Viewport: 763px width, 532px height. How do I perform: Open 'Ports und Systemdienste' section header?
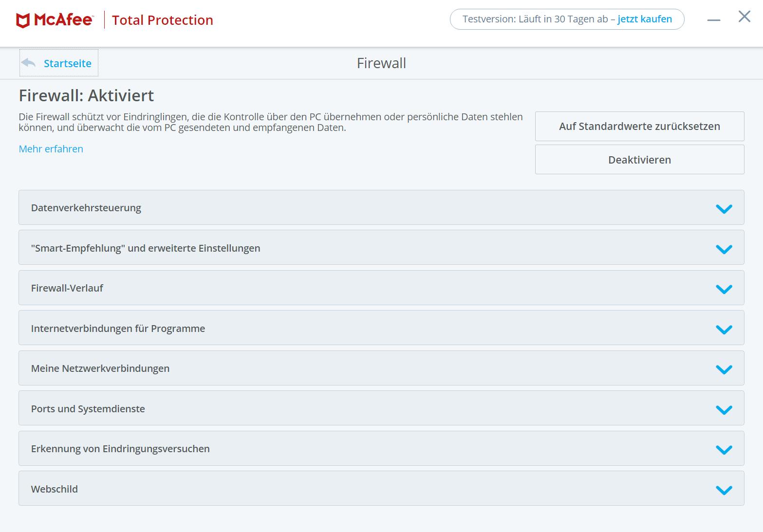coord(381,408)
